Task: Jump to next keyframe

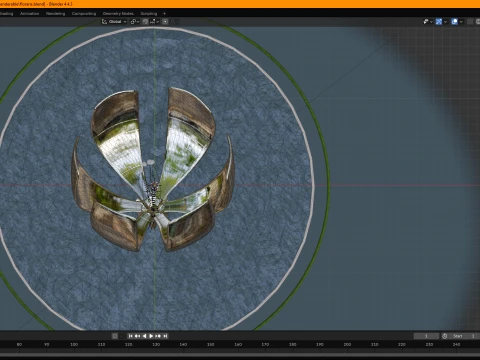Action: pos(158,336)
